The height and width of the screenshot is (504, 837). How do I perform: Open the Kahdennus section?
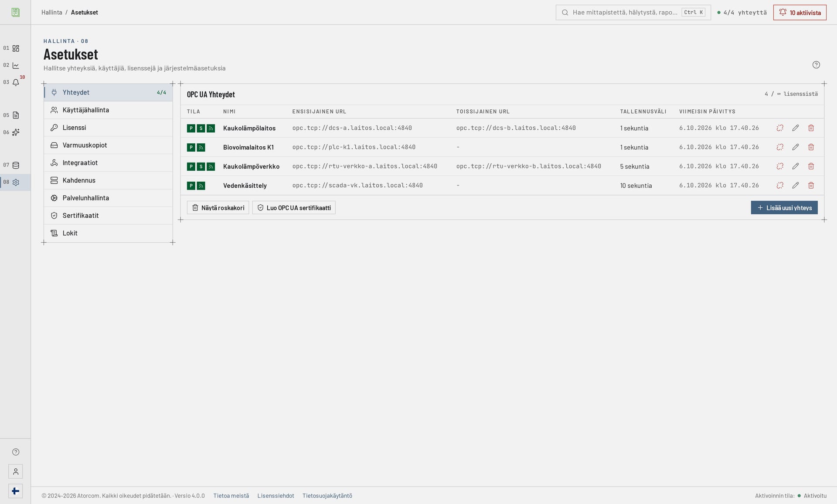(108, 180)
